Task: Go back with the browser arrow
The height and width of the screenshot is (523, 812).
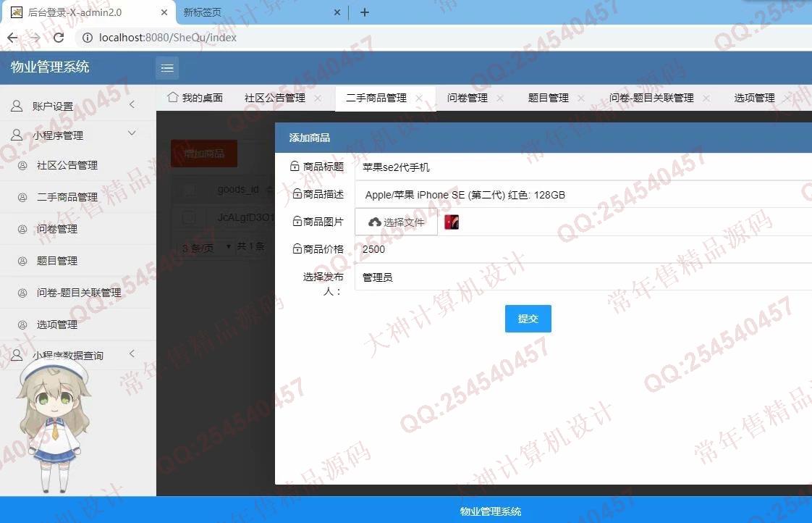Action: [12, 38]
